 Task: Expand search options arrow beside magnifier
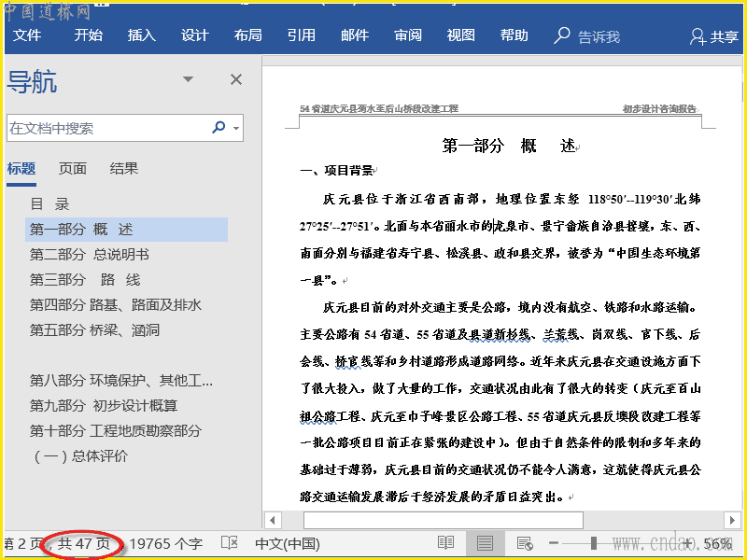click(x=236, y=128)
